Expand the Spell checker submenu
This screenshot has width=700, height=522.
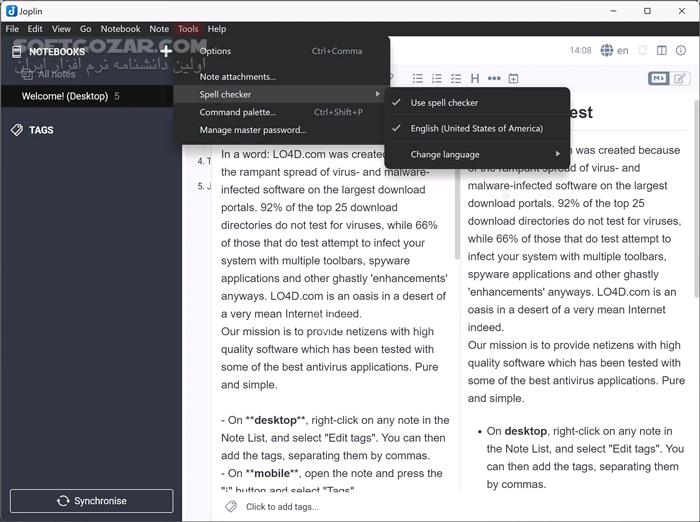279,94
